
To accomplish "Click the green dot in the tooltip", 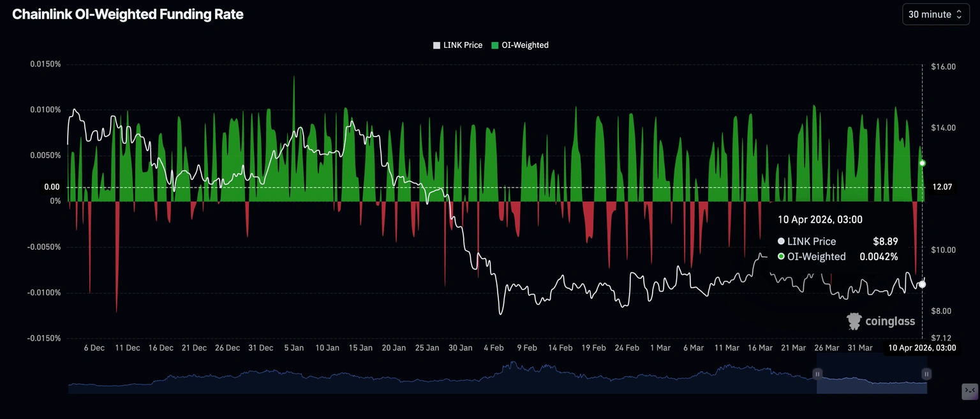I will tap(782, 257).
